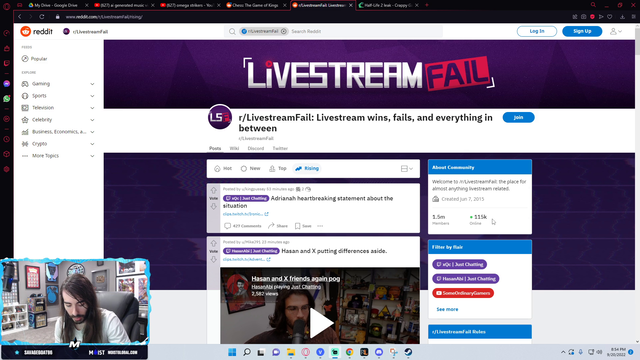Click the Sign Up button
This screenshot has height=360, width=640.
coord(582,31)
